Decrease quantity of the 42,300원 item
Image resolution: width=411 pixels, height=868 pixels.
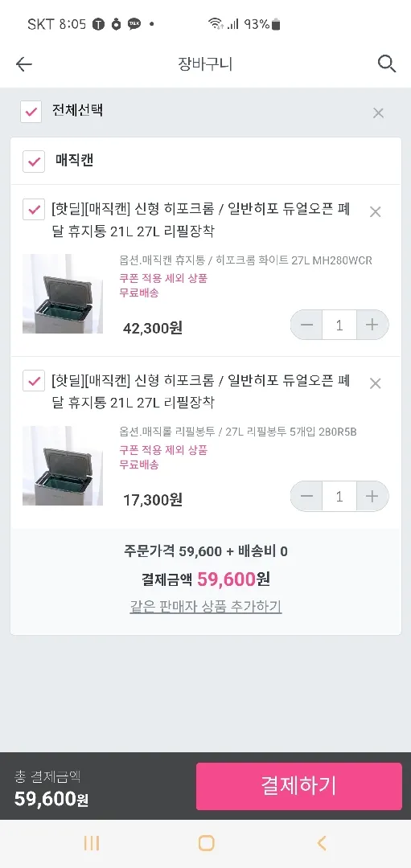click(306, 325)
